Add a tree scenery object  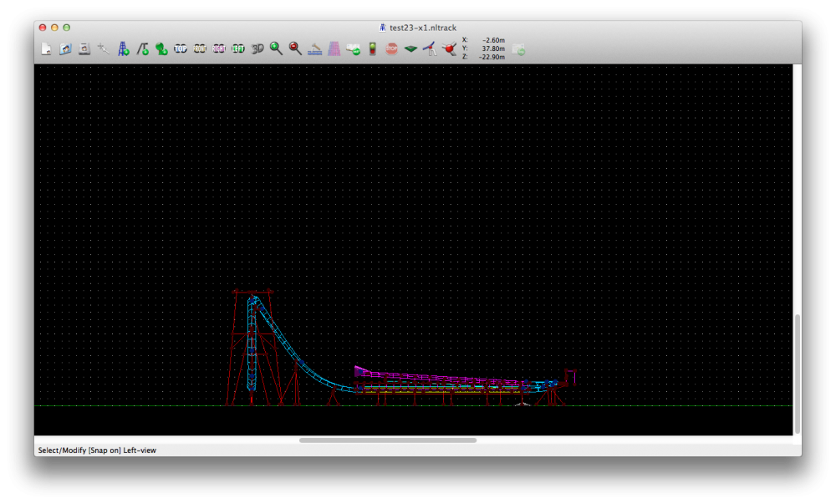tap(161, 49)
